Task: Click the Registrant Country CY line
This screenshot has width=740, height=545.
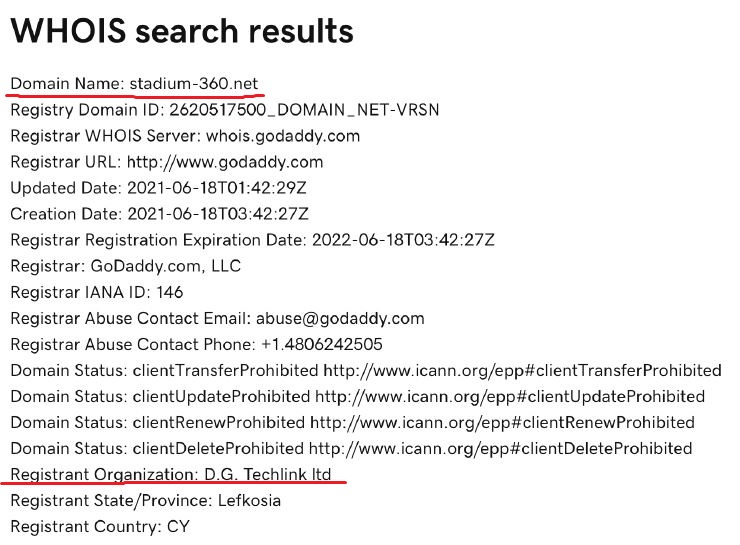Action: click(100, 527)
